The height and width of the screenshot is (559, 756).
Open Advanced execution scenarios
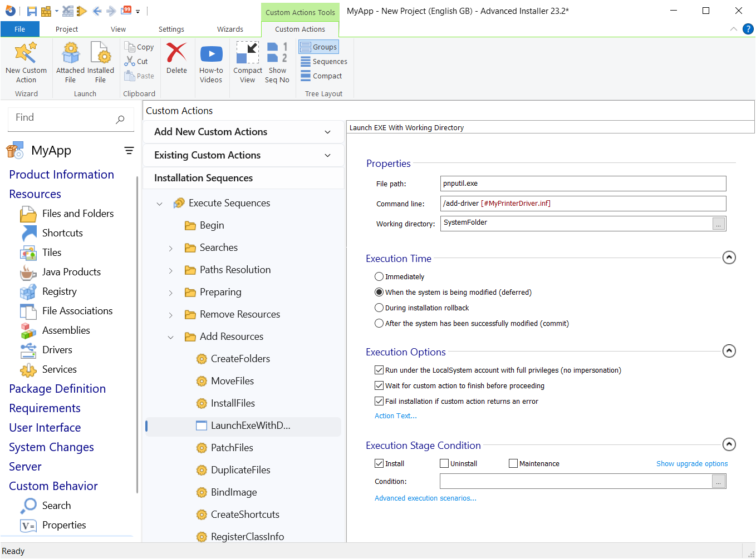[425, 498]
